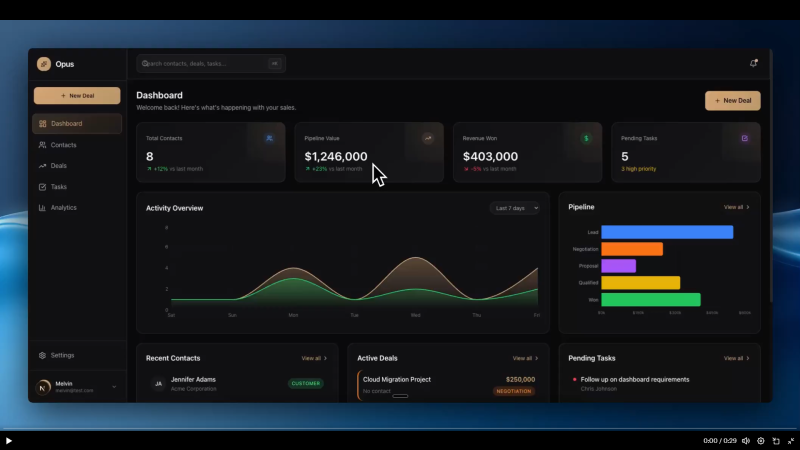800x450 pixels.
Task: Click View all in Pipeline panel
Action: [x=736, y=207]
